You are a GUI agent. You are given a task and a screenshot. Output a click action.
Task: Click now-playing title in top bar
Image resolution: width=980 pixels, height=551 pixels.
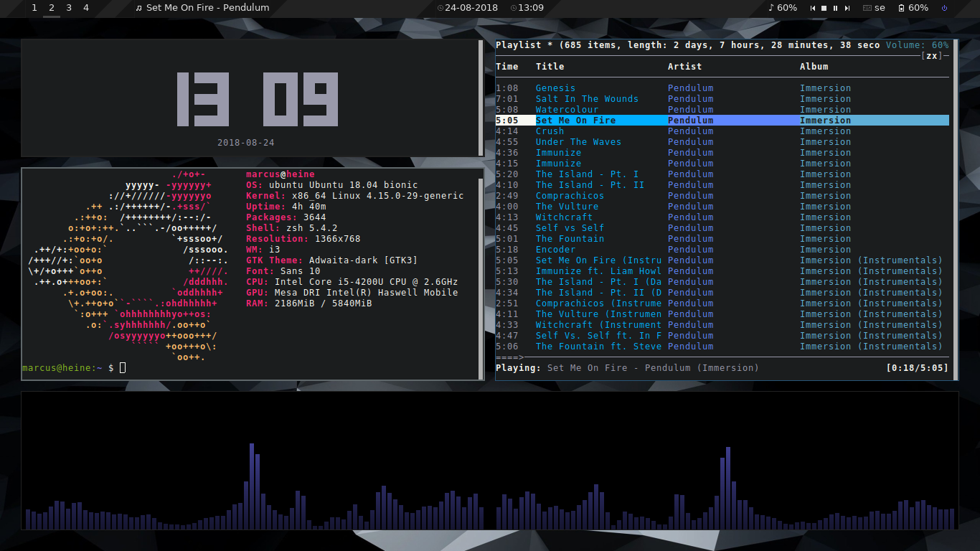click(x=202, y=8)
